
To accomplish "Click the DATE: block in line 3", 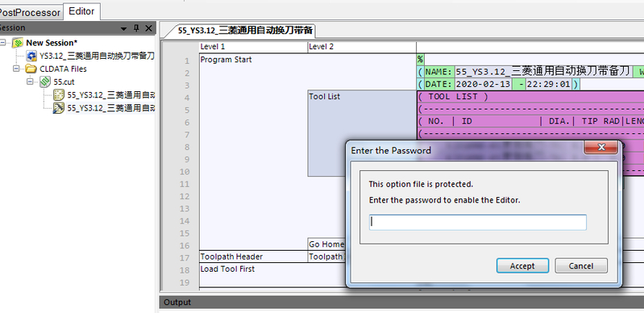I will [438, 85].
